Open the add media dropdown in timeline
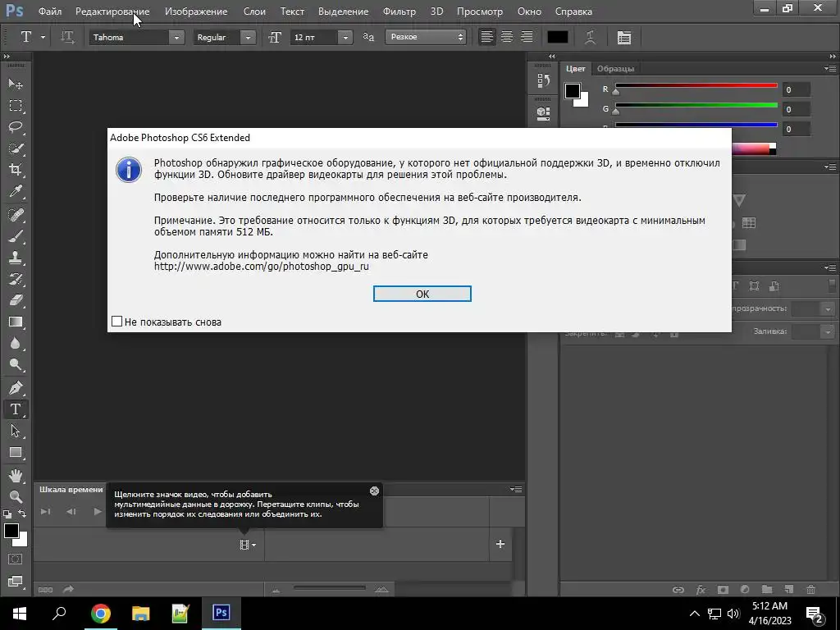Screen dimensions: 840x630 pos(248,545)
